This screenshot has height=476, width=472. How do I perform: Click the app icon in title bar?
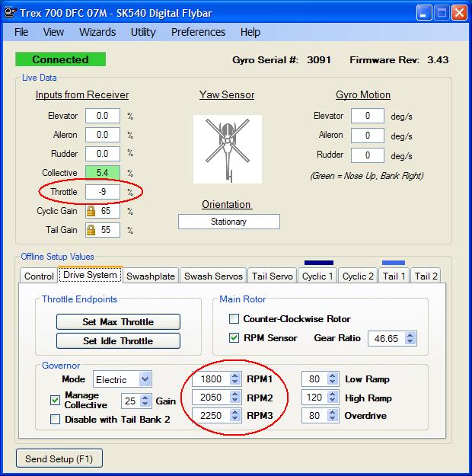[9, 12]
